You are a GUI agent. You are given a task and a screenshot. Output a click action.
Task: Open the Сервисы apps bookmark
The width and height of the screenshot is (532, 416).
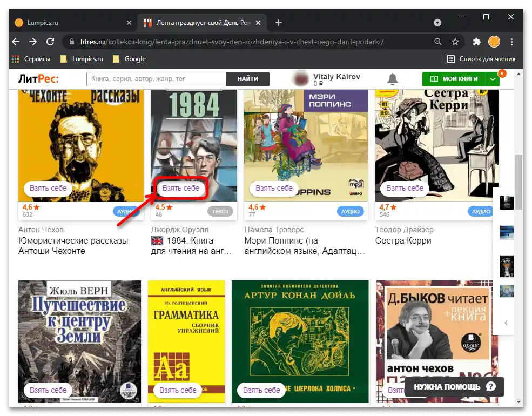point(31,59)
